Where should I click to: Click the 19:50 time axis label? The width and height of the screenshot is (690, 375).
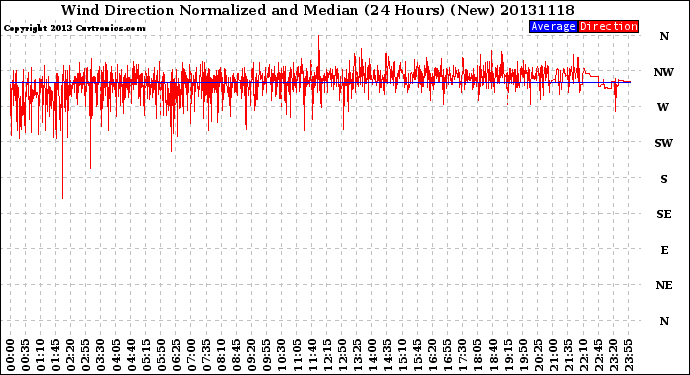[x=523, y=355]
